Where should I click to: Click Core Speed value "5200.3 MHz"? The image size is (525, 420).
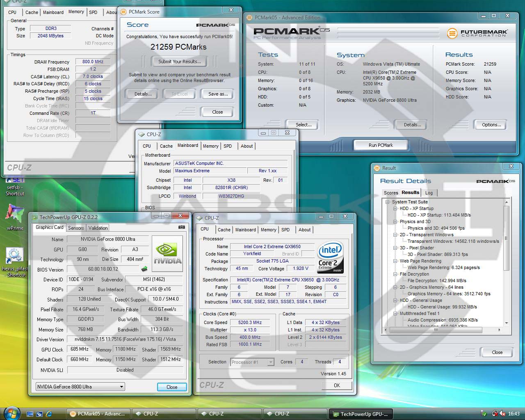click(250, 322)
